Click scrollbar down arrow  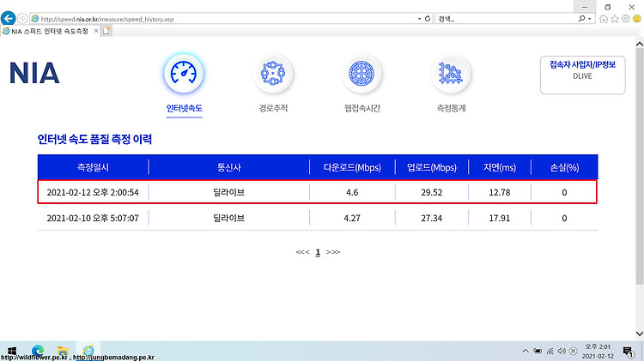click(x=640, y=334)
